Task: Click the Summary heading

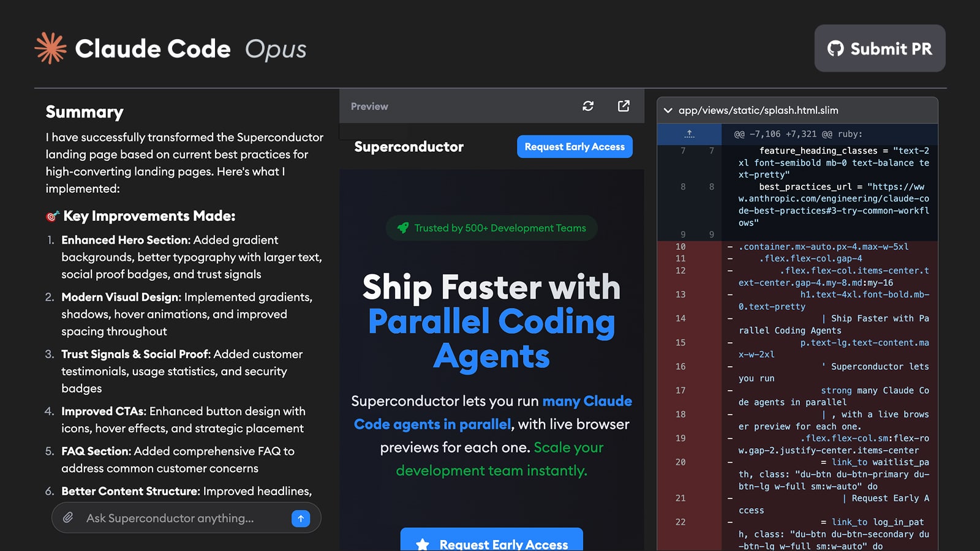Action: (85, 112)
